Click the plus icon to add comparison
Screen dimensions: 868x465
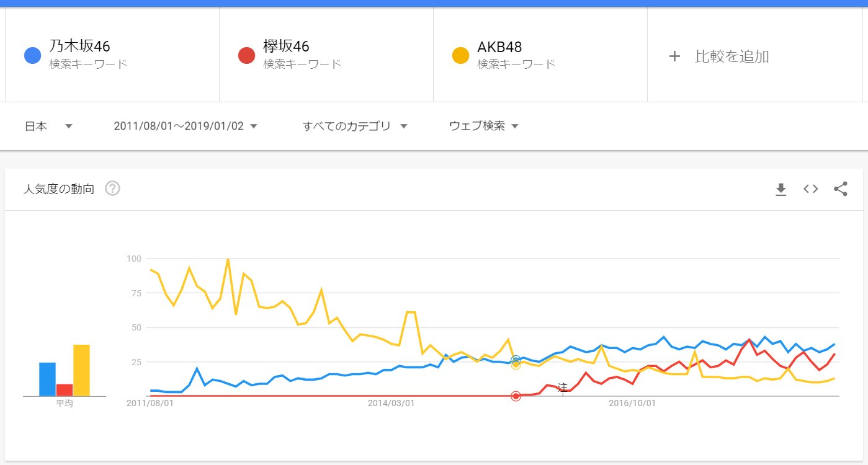[x=674, y=56]
